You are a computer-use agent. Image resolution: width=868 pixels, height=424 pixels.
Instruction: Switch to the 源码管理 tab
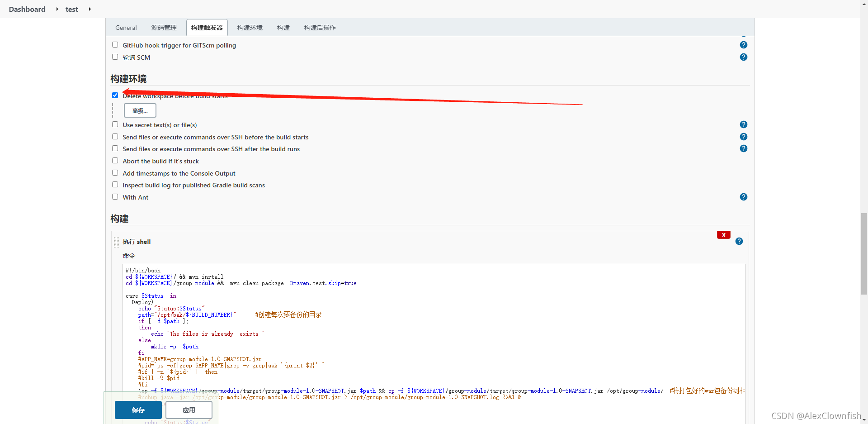click(x=164, y=28)
